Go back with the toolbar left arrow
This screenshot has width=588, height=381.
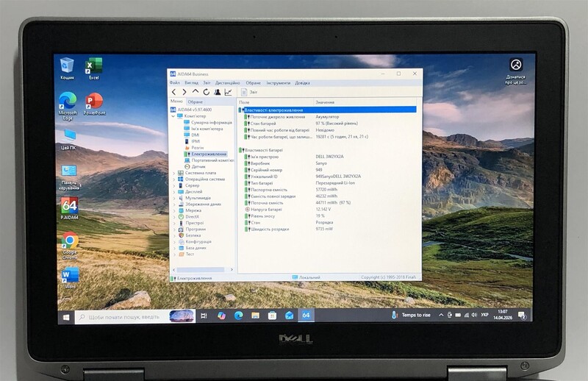[x=173, y=92]
